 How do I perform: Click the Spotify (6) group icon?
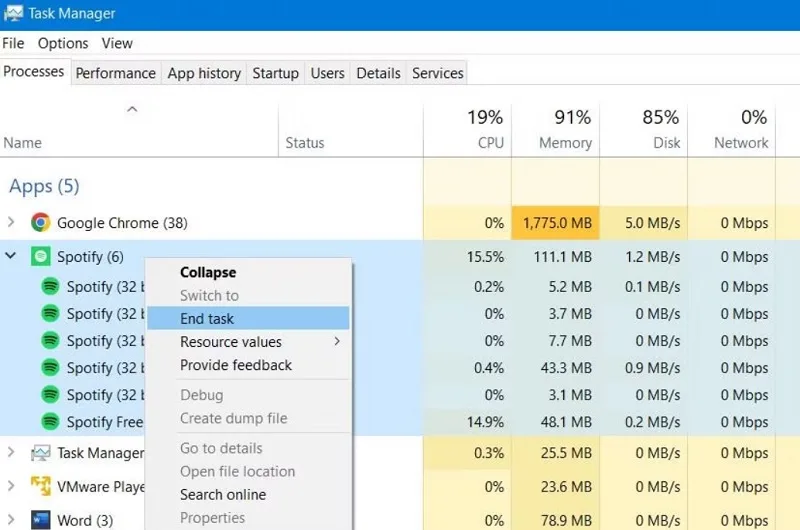pos(40,256)
